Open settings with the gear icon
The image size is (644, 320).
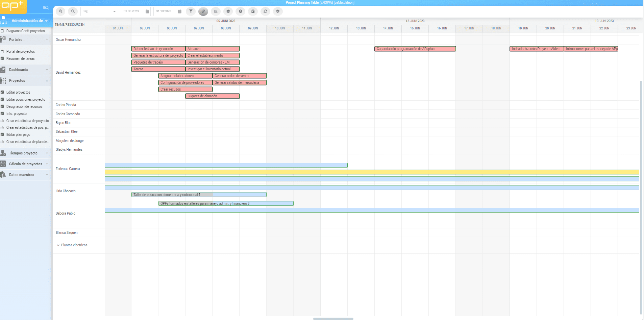(278, 11)
